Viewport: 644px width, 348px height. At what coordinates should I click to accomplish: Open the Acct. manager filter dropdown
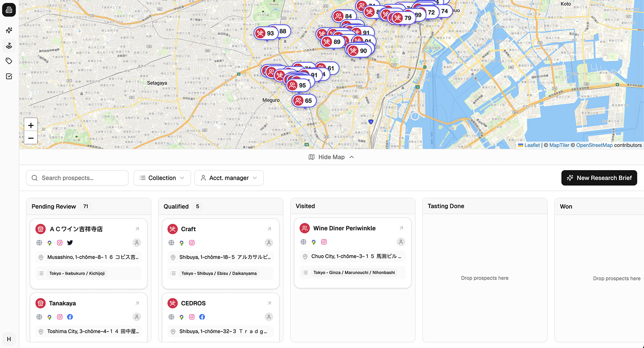pyautogui.click(x=229, y=178)
